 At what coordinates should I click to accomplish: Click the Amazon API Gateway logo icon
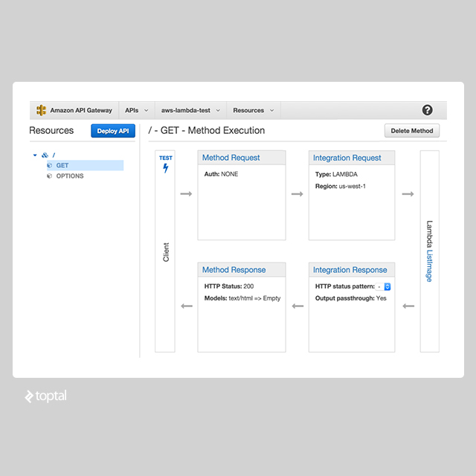[x=41, y=110]
